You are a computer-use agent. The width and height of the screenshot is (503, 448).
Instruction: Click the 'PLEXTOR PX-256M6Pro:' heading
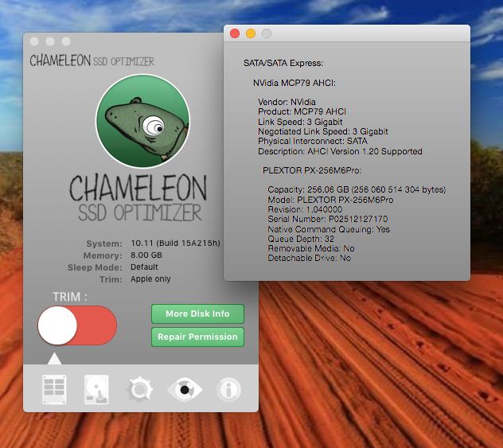pos(312,170)
